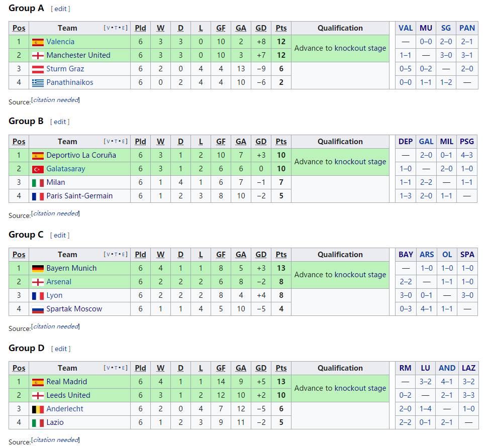The height and width of the screenshot is (448, 486).
Task: Click the Greece flag beside Panathinaikos
Action: click(x=38, y=83)
